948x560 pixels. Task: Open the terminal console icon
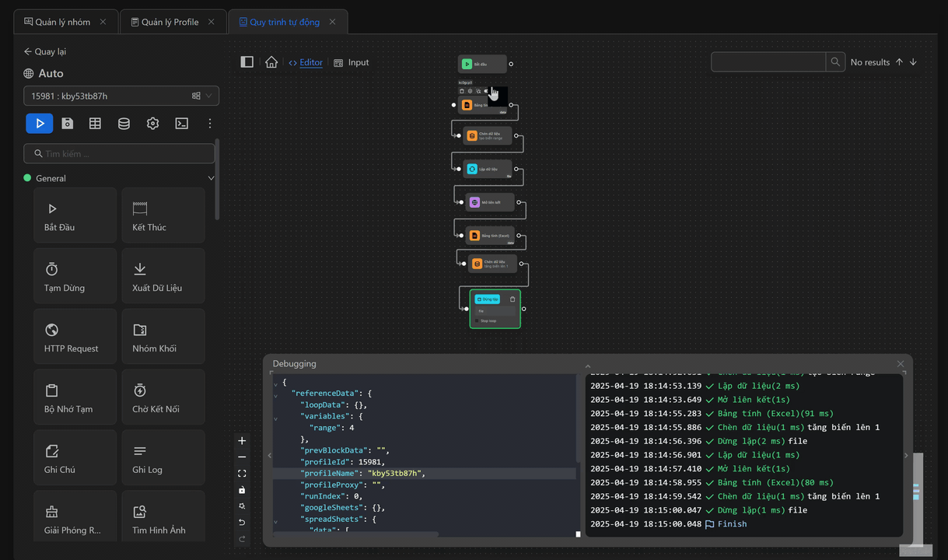[181, 123]
